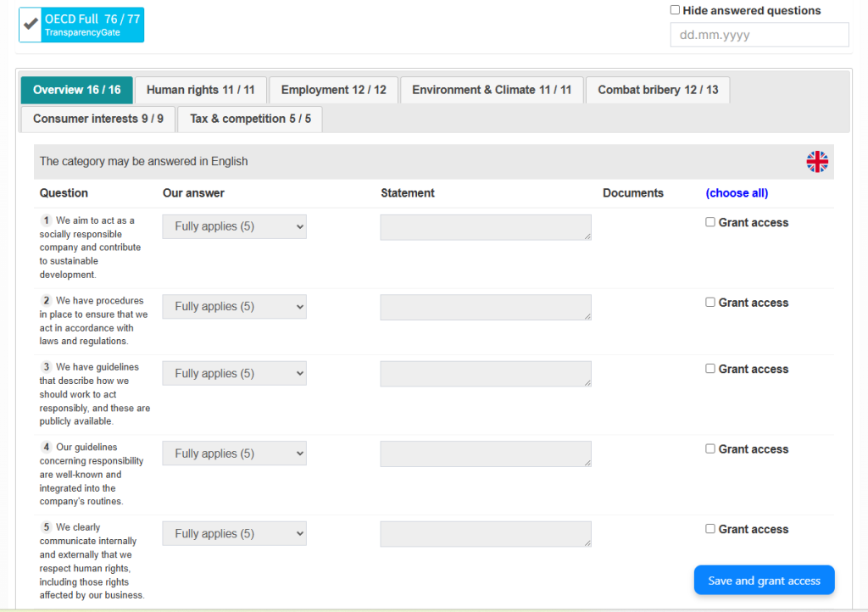Focus the Statement box for question 3

[485, 374]
